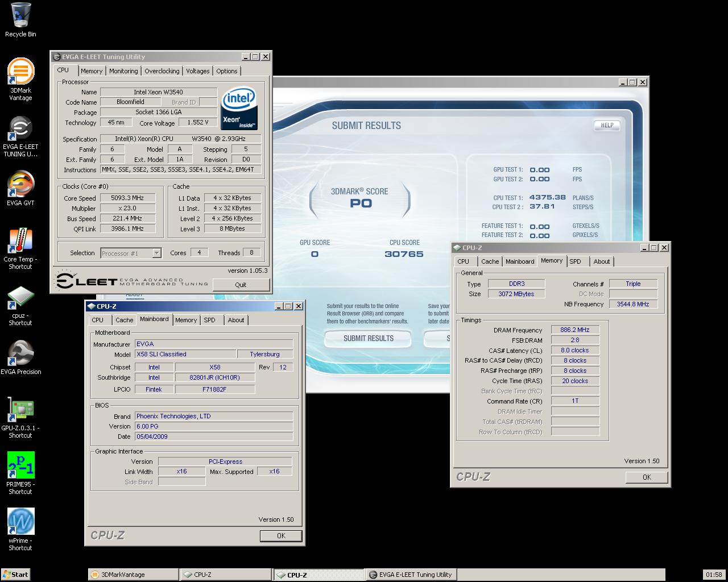Open the Start menu
Viewport: 728px width, 582px height.
click(x=15, y=575)
